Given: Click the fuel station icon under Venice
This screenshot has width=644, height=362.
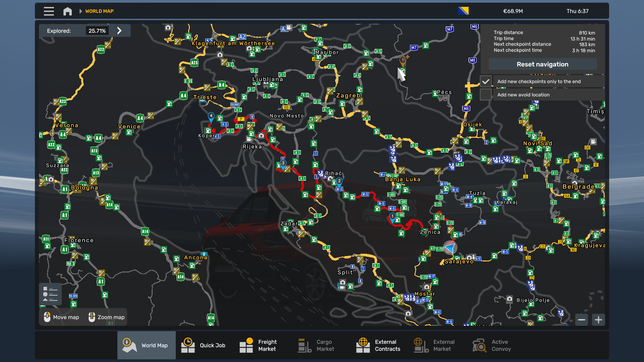Looking at the screenshot, I should (x=129, y=132).
